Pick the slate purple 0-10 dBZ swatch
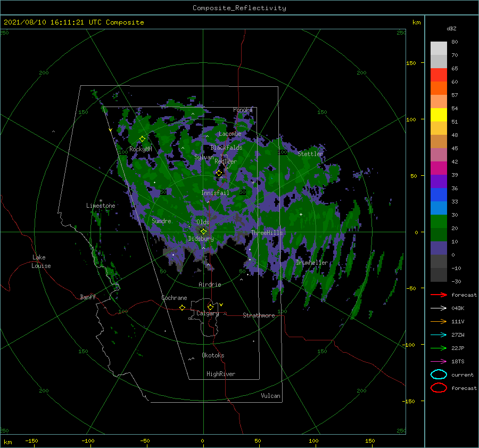The image size is (479, 448). [439, 248]
